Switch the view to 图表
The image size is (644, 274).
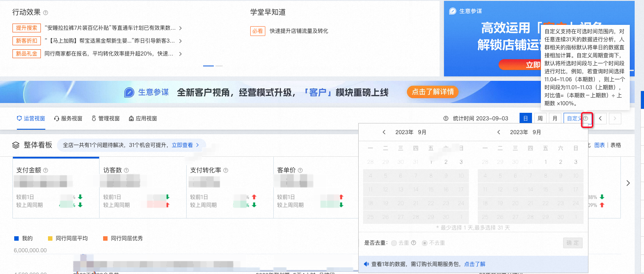tap(600, 145)
